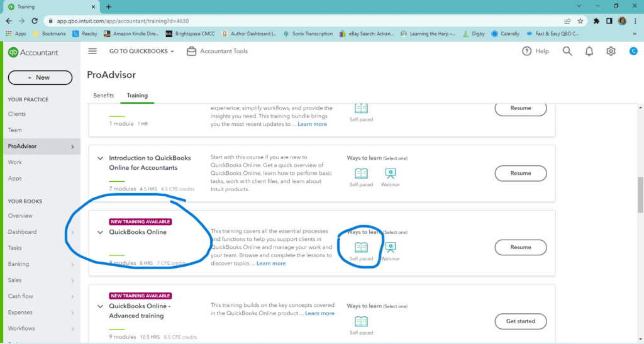This screenshot has height=344, width=644.
Task: Expand ProAdvisor sidebar arrow
Action: tap(73, 147)
